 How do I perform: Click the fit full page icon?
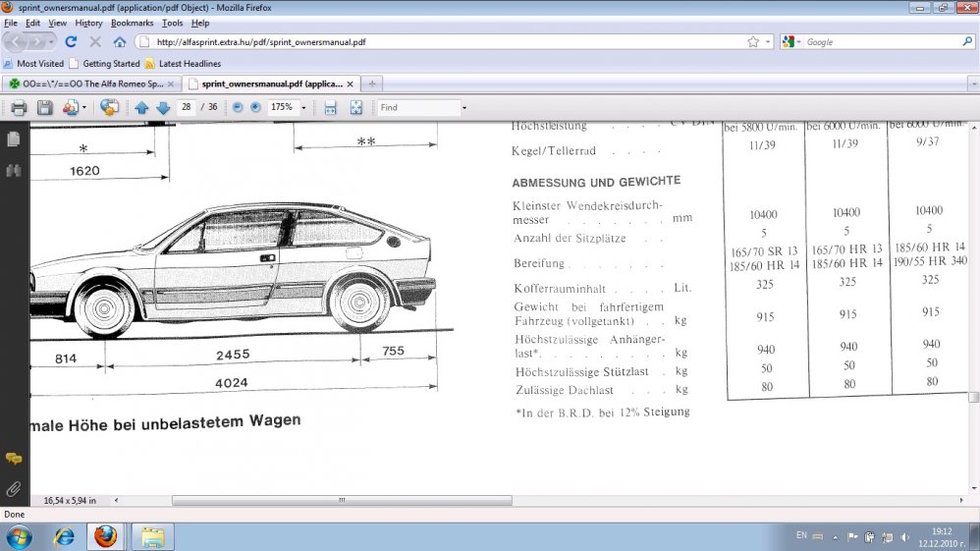[x=356, y=107]
